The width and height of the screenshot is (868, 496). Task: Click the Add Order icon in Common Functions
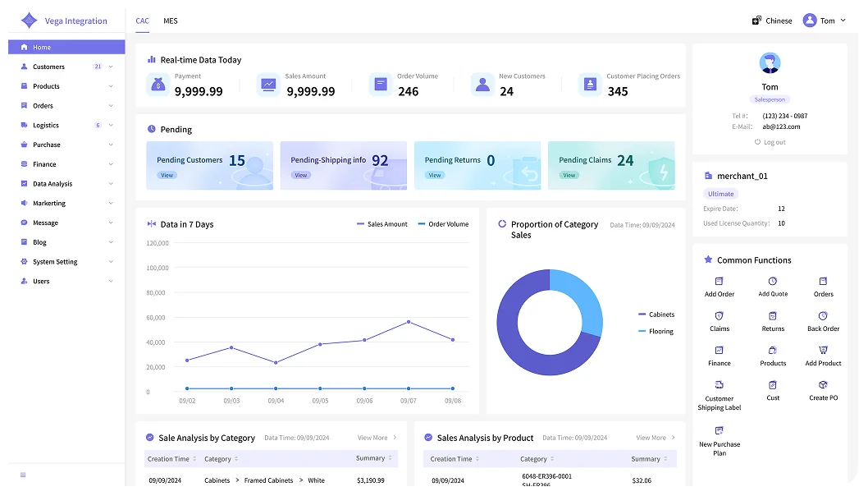pyautogui.click(x=719, y=281)
